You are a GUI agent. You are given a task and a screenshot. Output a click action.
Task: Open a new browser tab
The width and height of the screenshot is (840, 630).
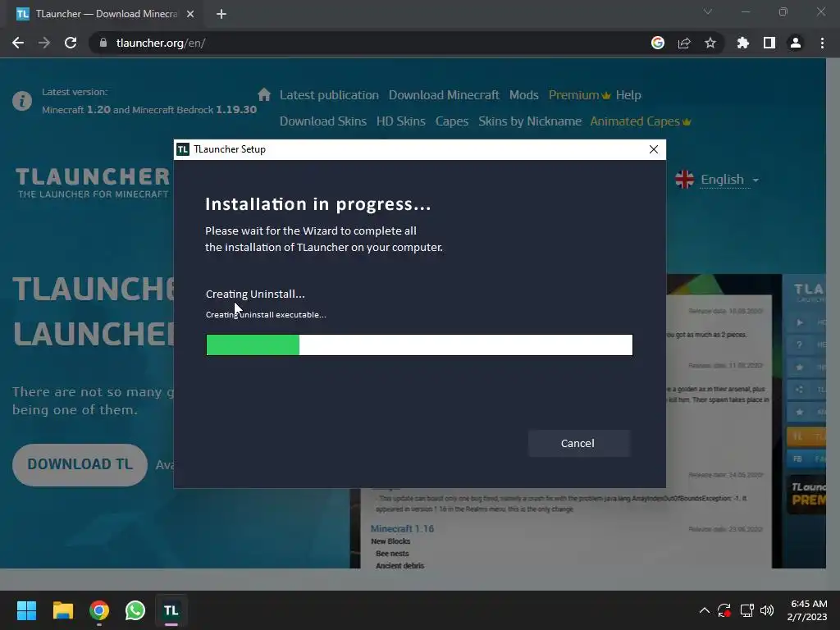[x=221, y=14]
